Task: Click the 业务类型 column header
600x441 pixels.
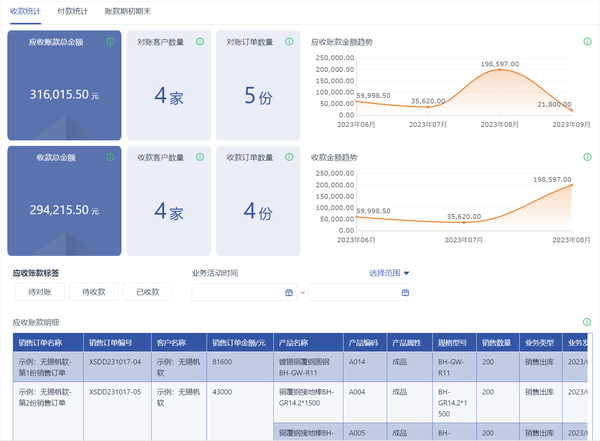Action: [541, 343]
